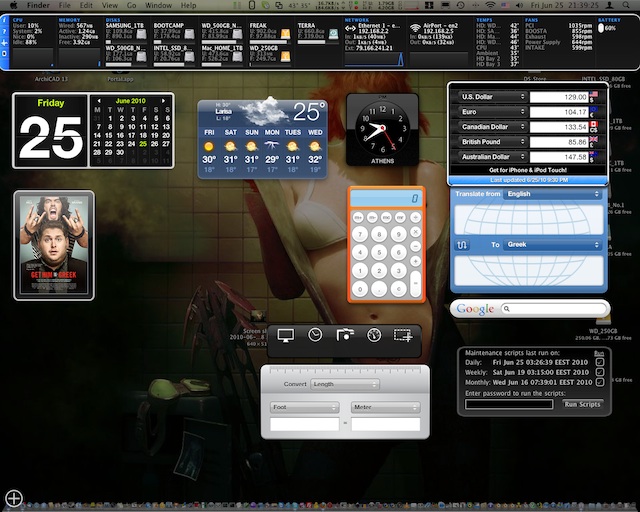
Task: Click the calculator clear 'c' key
Action: click(x=398, y=289)
